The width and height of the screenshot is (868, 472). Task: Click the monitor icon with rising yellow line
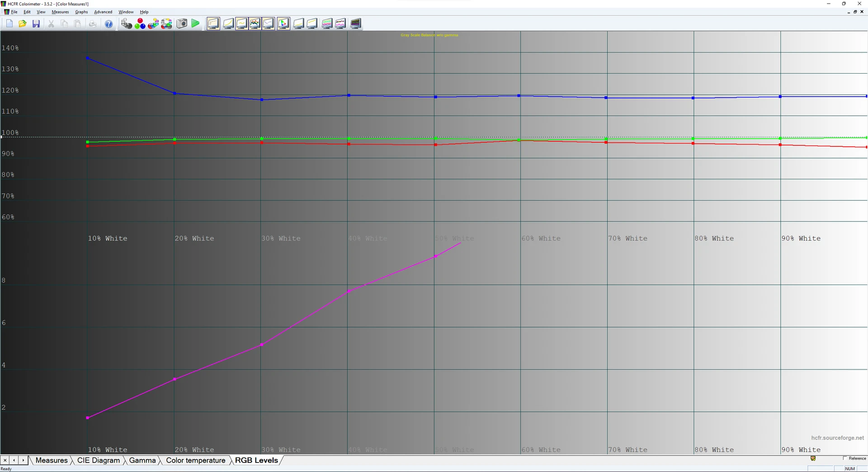(x=312, y=23)
